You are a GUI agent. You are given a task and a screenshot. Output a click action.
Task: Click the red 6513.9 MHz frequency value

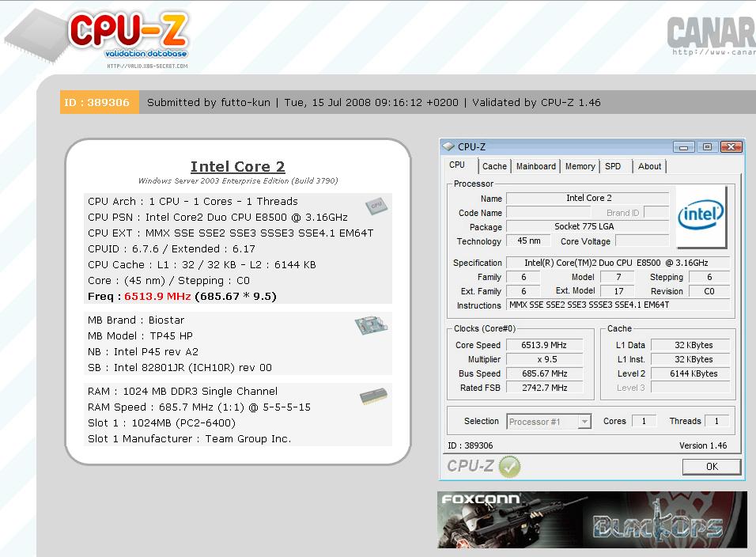[157, 296]
